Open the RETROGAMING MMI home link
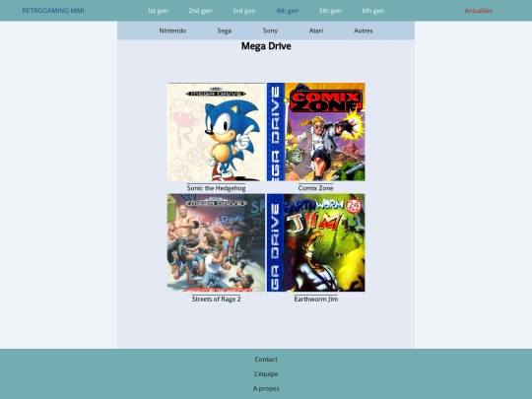Screen dimensions: 532x399 (x=53, y=11)
